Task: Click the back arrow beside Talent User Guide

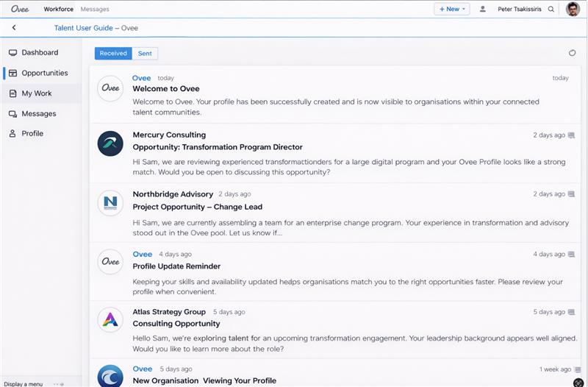Action: pos(14,28)
